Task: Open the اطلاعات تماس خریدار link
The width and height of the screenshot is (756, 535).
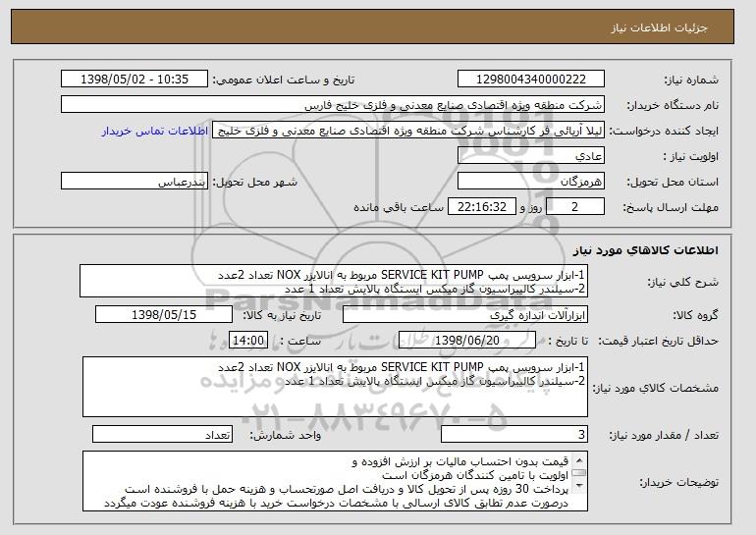Action: click(155, 131)
